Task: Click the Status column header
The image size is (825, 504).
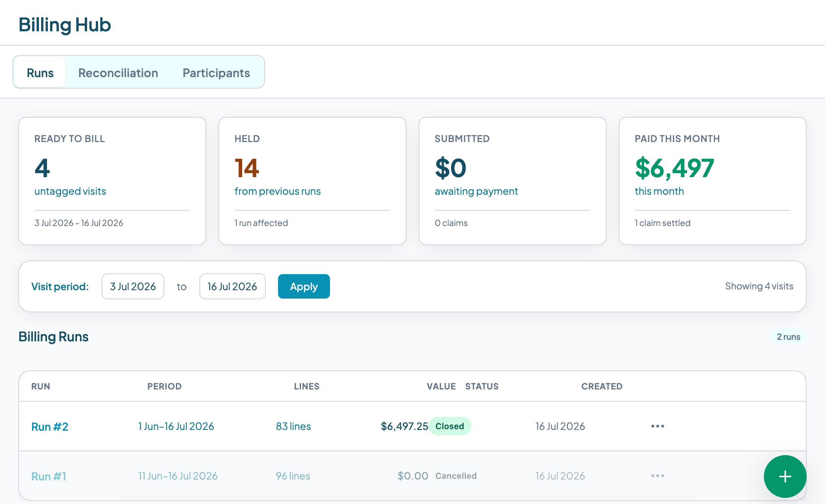Action: point(482,386)
